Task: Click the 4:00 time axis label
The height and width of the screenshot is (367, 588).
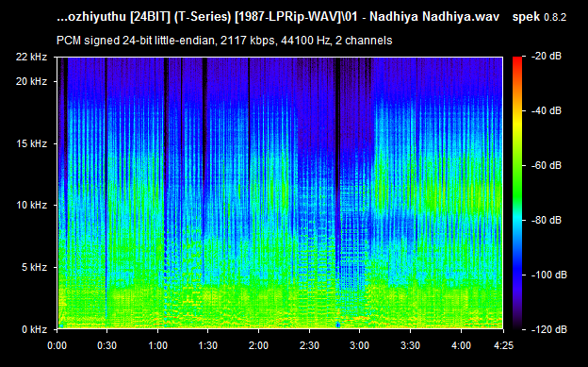Action: pyautogui.click(x=461, y=345)
